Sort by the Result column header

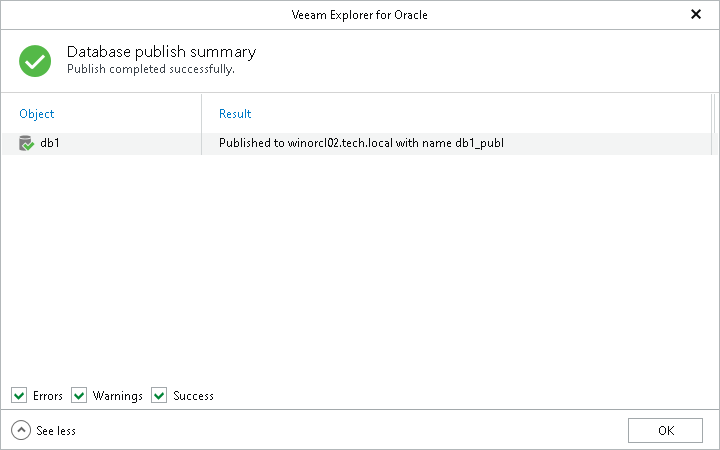[235, 114]
